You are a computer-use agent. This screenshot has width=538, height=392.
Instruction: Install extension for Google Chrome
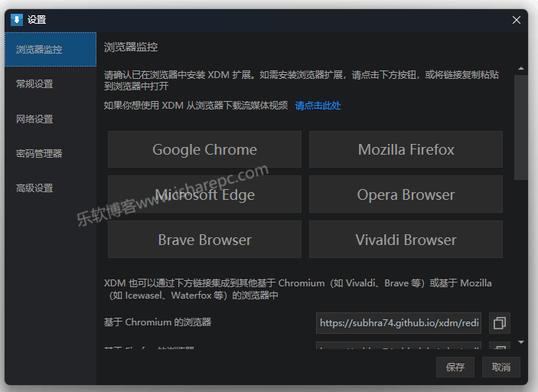coord(204,149)
